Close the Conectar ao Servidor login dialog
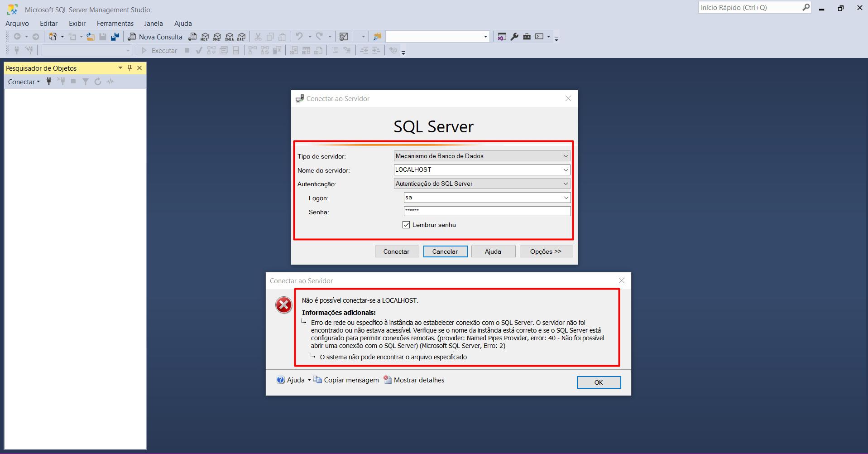Screen dimensions: 868x454 coord(568,98)
